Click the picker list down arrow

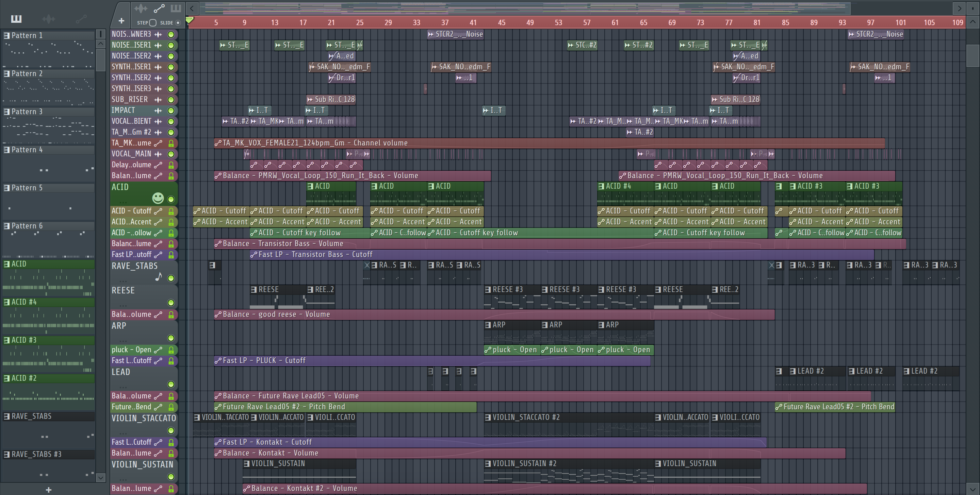[x=100, y=478]
